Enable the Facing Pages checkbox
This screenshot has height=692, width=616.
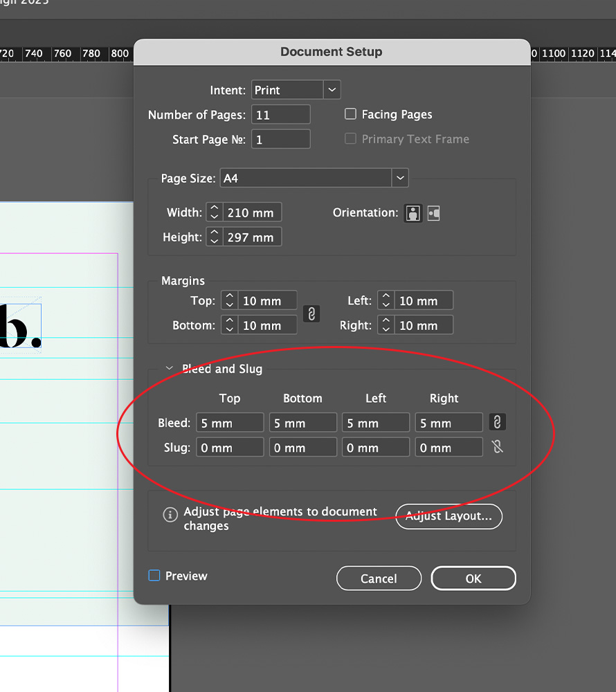350,114
